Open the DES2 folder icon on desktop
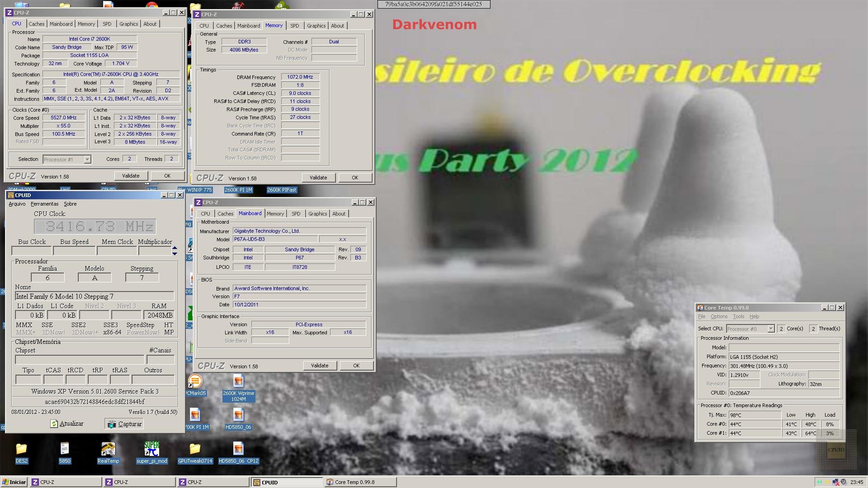The image size is (868, 488). point(21,452)
